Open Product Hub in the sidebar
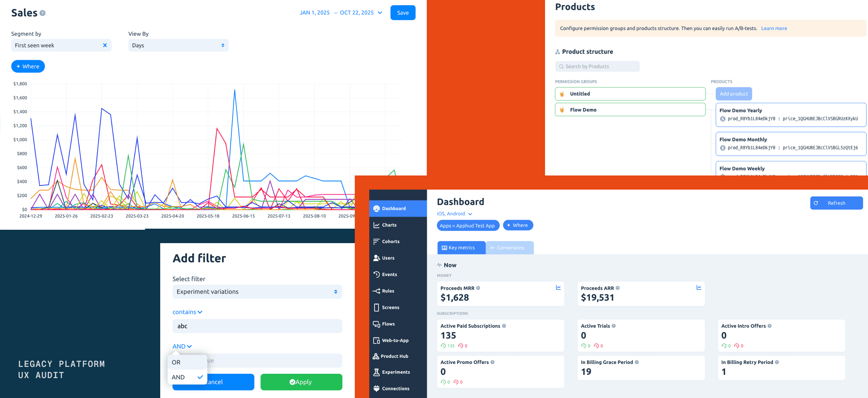Viewport: 868px width, 398px height. 398,356
